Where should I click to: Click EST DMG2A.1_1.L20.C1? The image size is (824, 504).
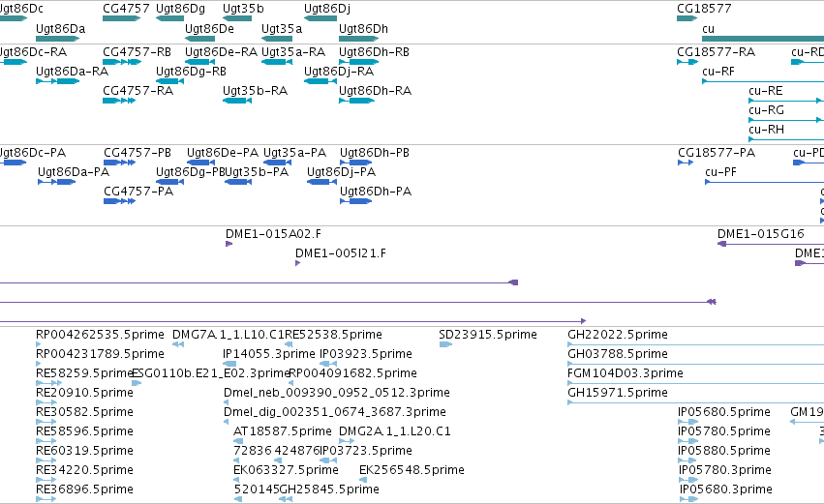pyautogui.click(x=395, y=432)
